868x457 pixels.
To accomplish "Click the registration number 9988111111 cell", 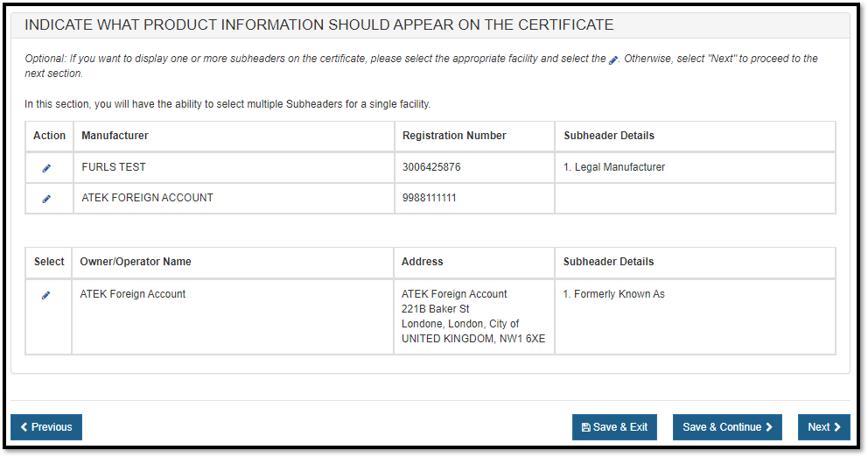I will pos(429,198).
